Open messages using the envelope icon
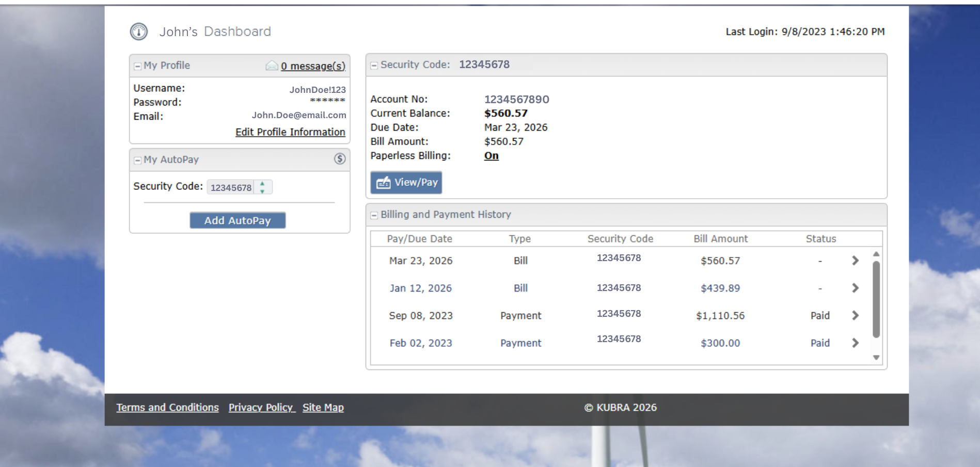The height and width of the screenshot is (467, 980). tap(272, 66)
